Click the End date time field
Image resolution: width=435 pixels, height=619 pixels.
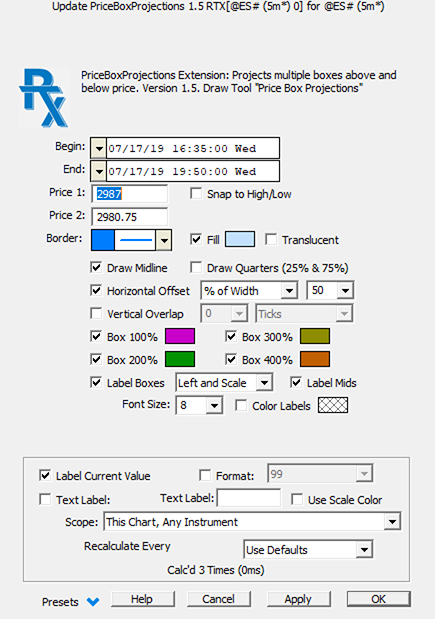193,171
